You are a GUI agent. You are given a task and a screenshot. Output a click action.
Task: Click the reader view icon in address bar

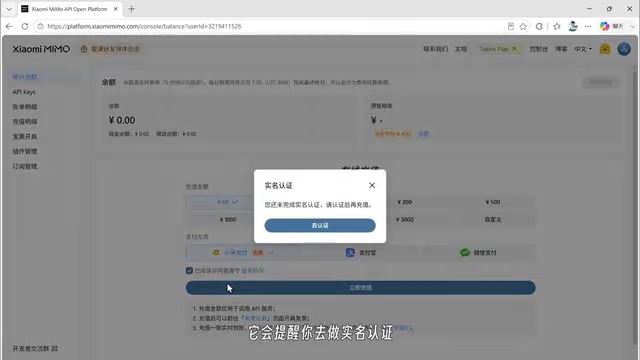pyautogui.click(x=511, y=26)
